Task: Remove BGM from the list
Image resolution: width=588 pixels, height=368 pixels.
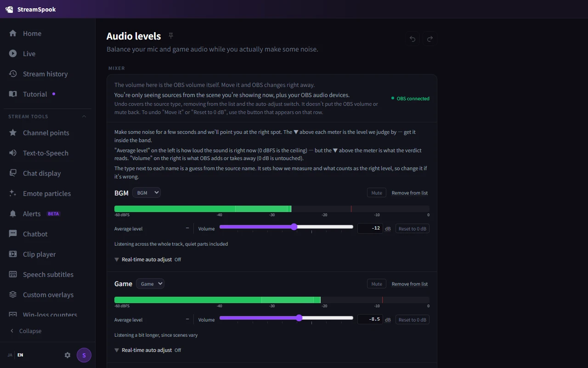Action: pyautogui.click(x=410, y=193)
